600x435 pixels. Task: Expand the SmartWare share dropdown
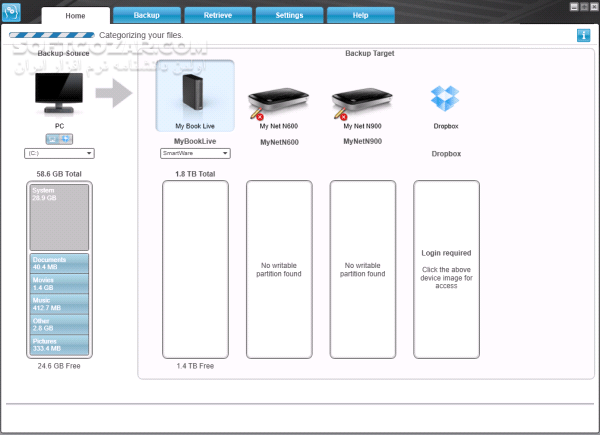point(195,153)
